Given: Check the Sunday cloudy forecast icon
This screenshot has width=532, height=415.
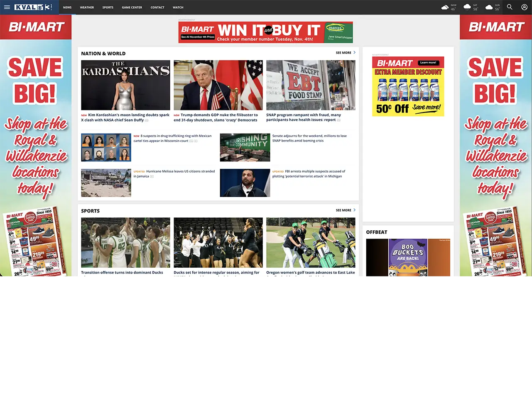Looking at the screenshot, I should [489, 7].
